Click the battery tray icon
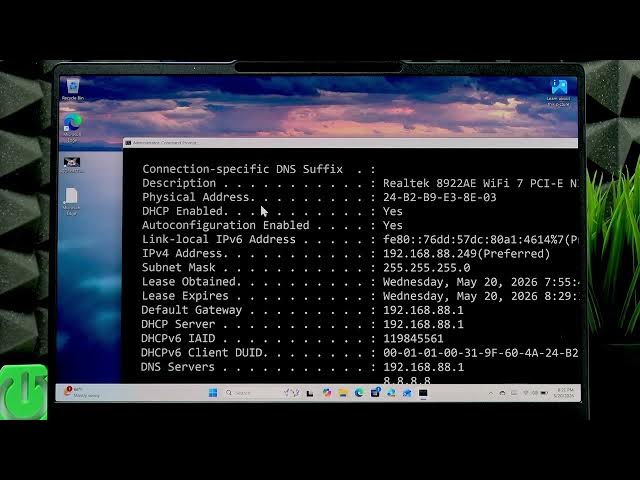 [x=544, y=393]
